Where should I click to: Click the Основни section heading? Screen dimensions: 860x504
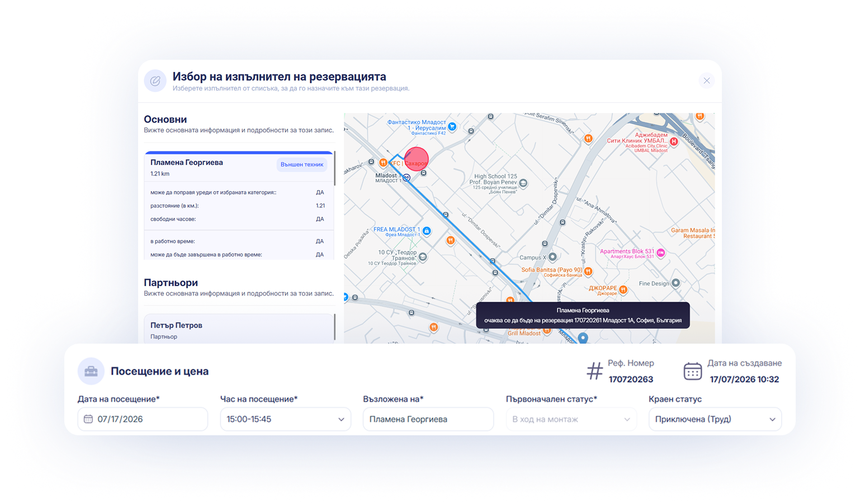click(x=166, y=119)
